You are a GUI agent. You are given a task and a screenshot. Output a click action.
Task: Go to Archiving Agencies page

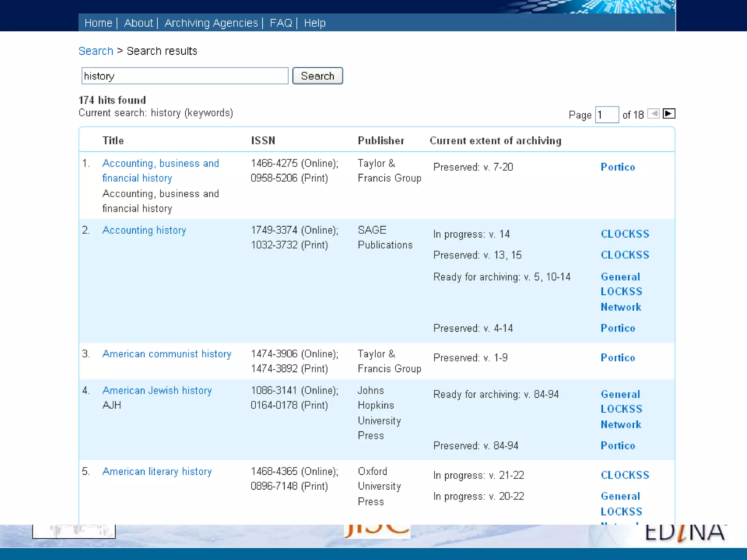tap(211, 23)
